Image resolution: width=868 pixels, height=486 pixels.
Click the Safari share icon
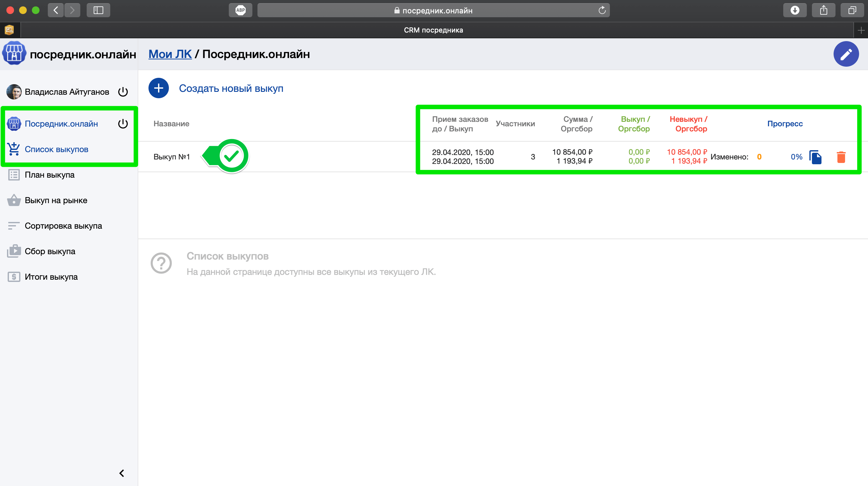(823, 10)
